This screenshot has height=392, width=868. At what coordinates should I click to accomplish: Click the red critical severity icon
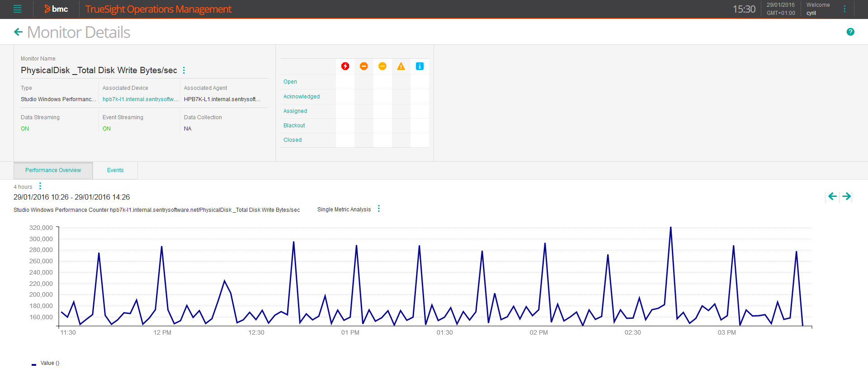point(345,66)
